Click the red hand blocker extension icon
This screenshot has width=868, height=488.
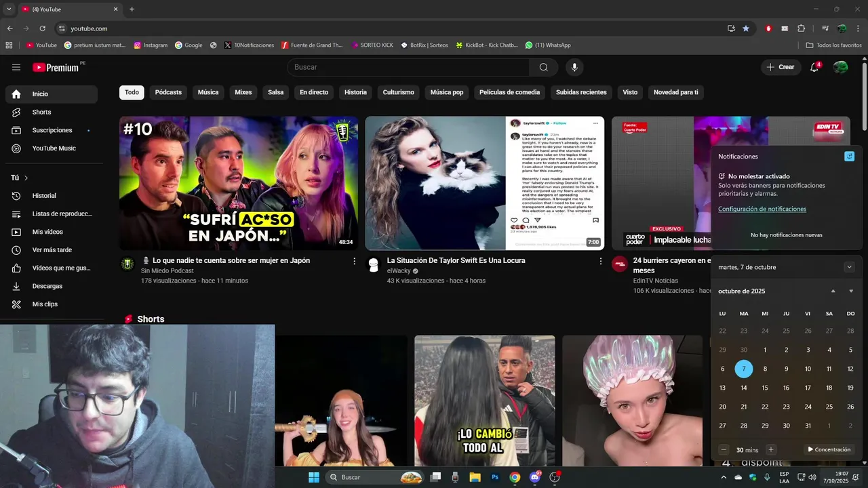click(x=768, y=28)
